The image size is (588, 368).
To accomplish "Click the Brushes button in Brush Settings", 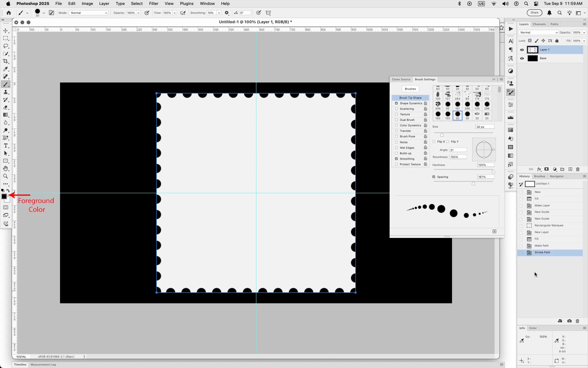I will pyautogui.click(x=410, y=89).
